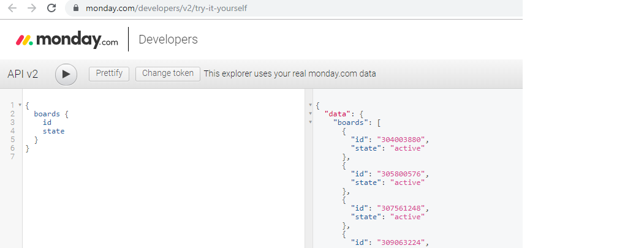Click the Change token button
644x248 pixels.
168,74
